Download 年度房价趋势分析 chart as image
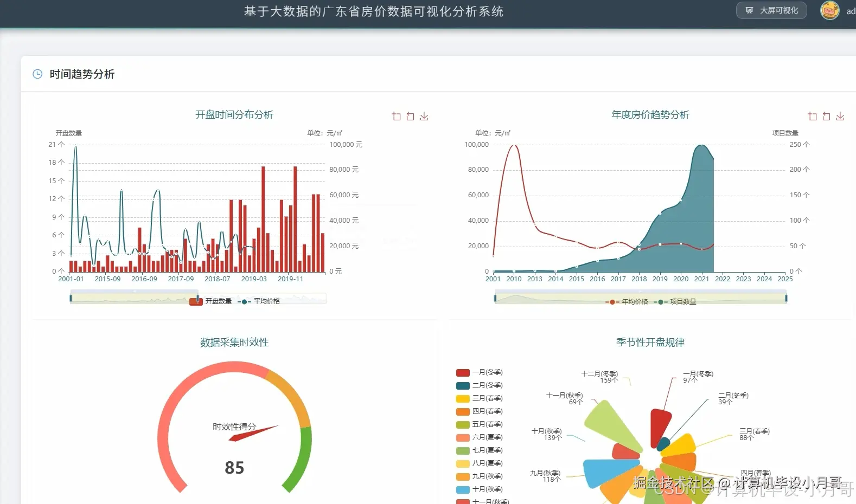Image resolution: width=856 pixels, height=504 pixels. (x=840, y=117)
